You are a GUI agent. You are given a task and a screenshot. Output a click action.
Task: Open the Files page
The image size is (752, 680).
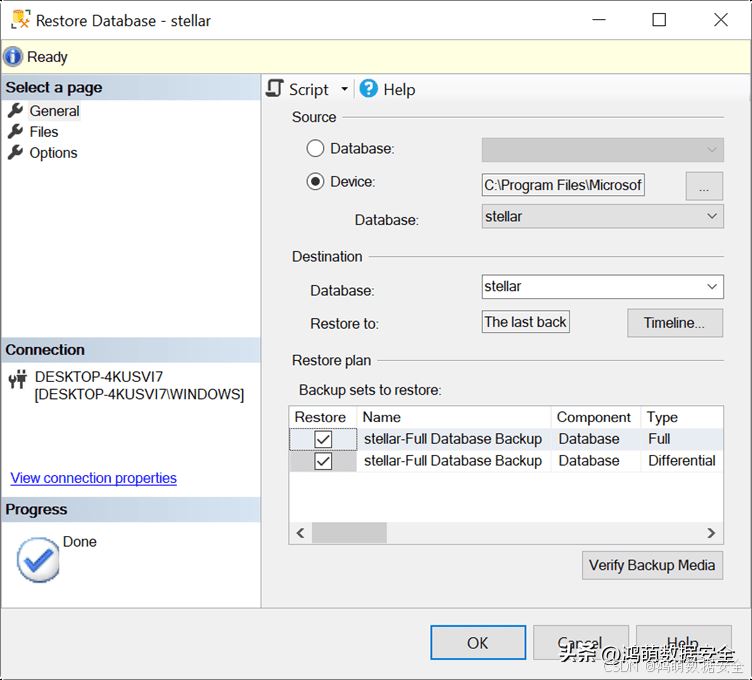pyautogui.click(x=44, y=132)
